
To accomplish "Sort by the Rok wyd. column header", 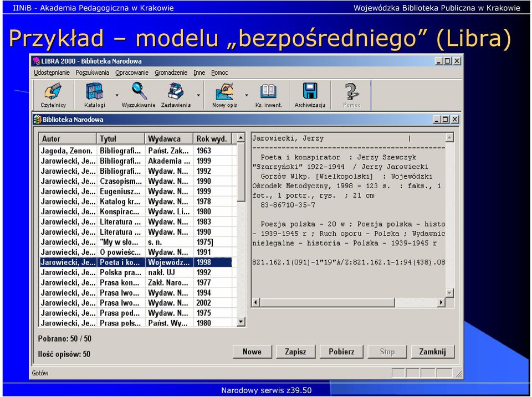I will (x=213, y=138).
